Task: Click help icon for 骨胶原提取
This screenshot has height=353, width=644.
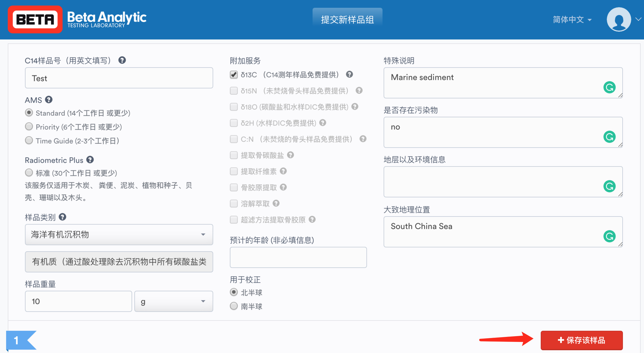Action: [x=283, y=187]
